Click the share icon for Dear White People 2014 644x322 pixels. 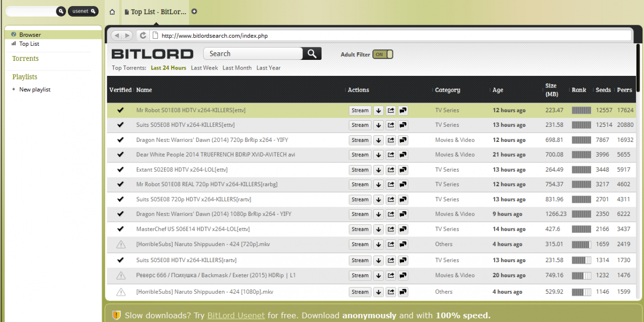pos(391,155)
